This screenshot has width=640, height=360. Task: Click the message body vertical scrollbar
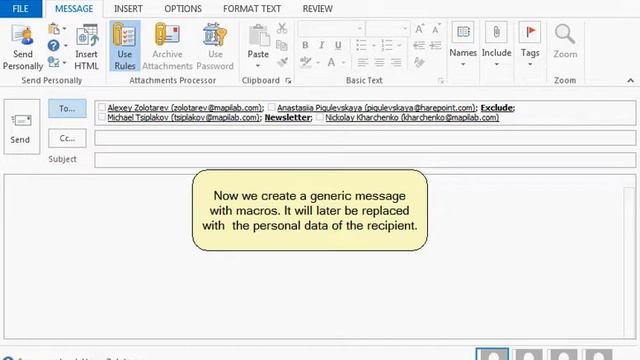(x=629, y=261)
